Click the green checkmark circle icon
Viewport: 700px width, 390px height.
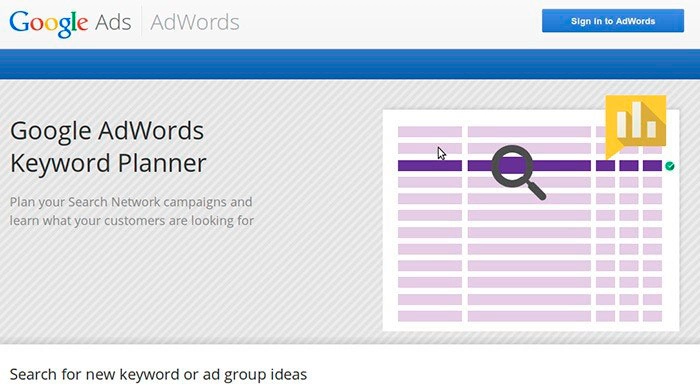670,166
